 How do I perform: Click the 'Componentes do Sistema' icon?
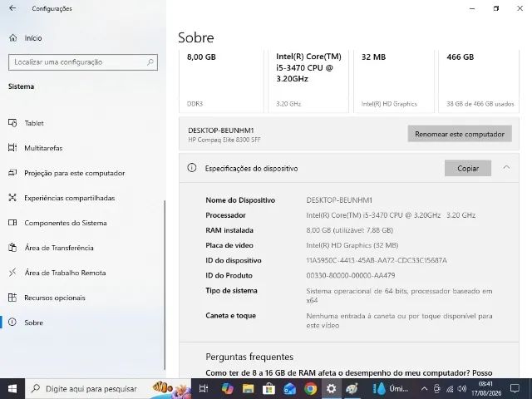point(12,223)
